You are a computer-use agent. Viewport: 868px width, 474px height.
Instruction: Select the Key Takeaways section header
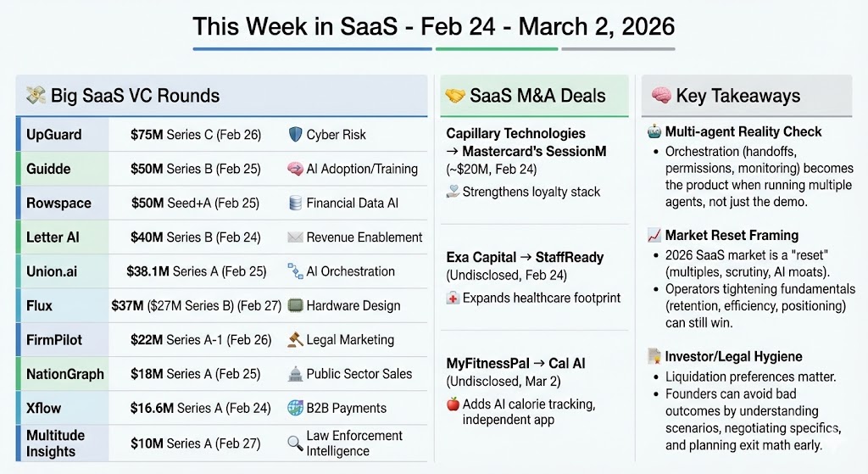tap(737, 96)
